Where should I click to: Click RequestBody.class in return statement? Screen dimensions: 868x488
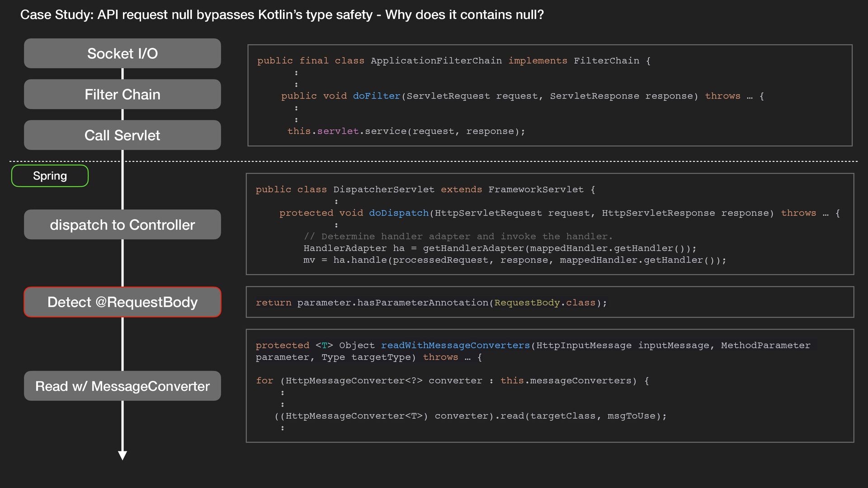pyautogui.click(x=544, y=303)
